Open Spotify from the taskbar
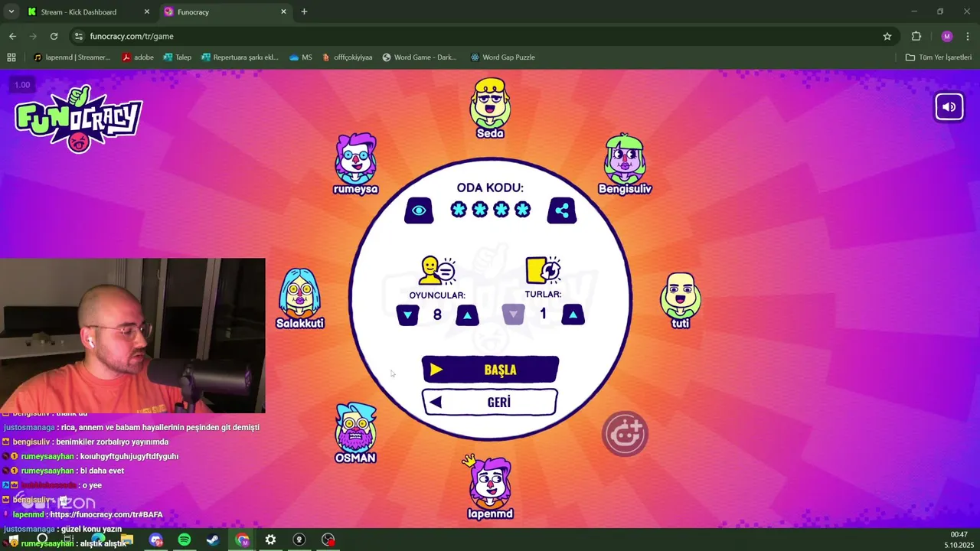The width and height of the screenshot is (980, 551). (185, 540)
